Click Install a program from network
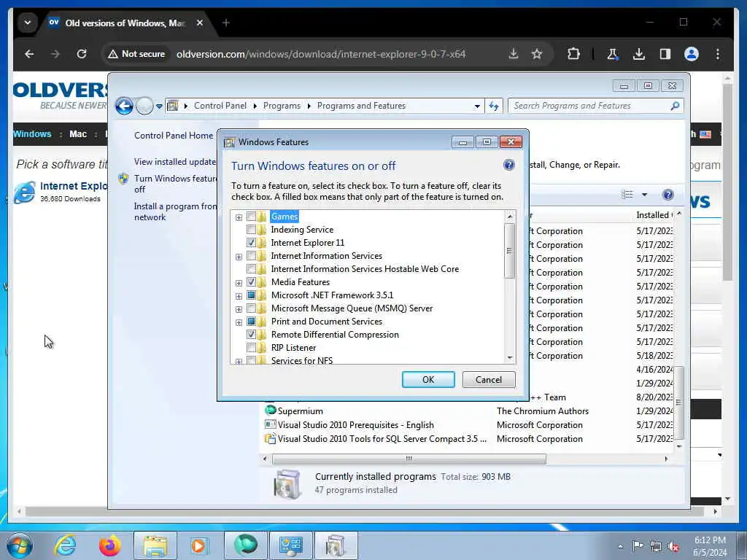This screenshot has width=747, height=560. [175, 211]
